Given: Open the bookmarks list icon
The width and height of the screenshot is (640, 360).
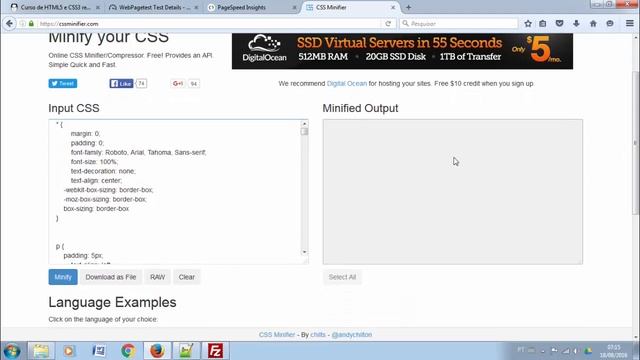Looking at the screenshot, I should point(542,24).
